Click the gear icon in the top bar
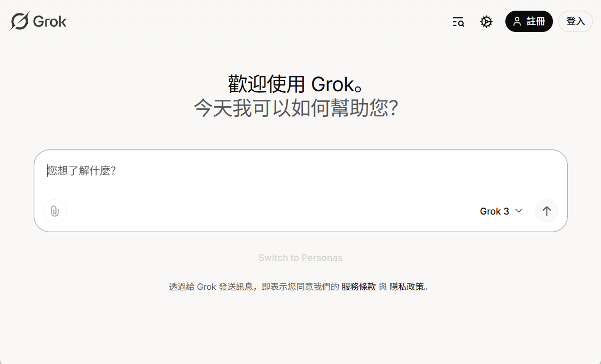 pos(486,21)
